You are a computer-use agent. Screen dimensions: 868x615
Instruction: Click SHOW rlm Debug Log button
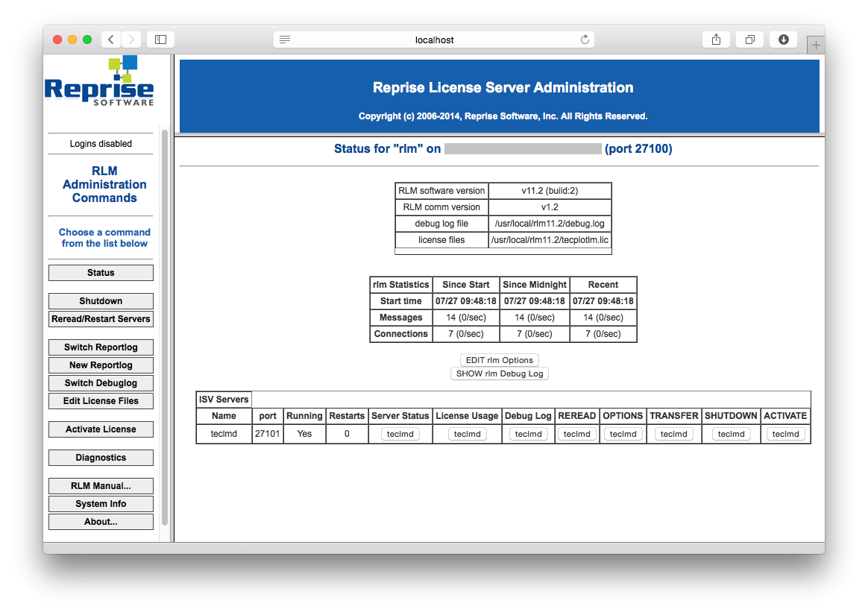[x=500, y=373]
